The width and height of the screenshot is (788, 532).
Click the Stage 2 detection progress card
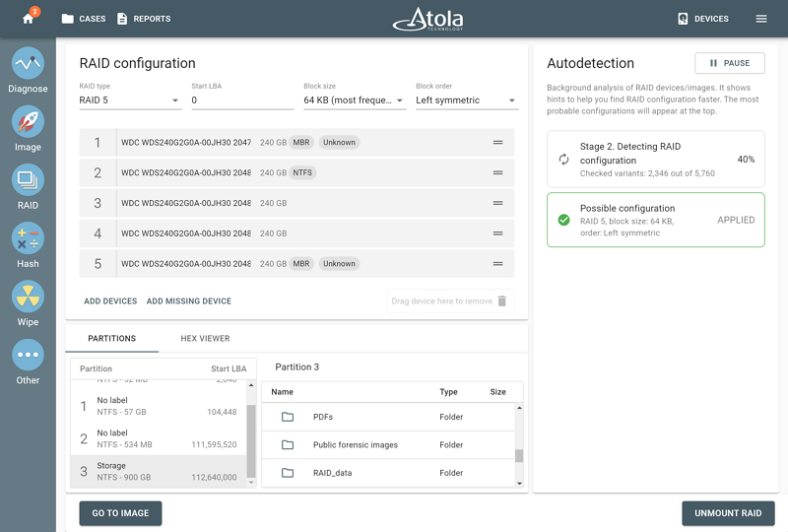point(656,160)
